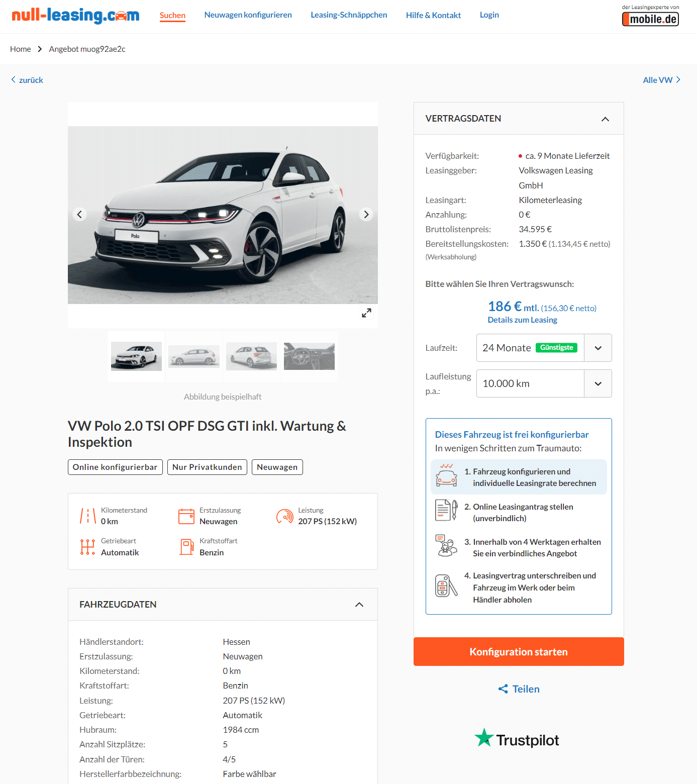Open the Alle VW link
Viewport: 697px width, 784px height.
coord(662,80)
